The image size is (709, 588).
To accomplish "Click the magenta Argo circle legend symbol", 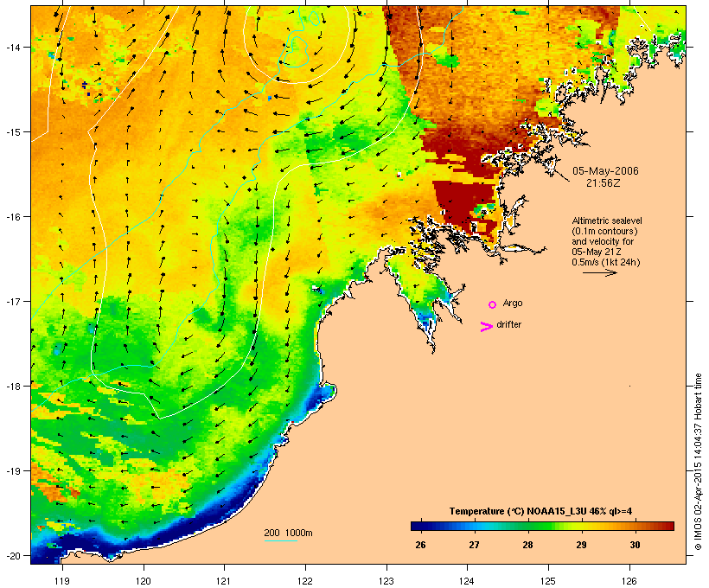I will coord(493,304).
